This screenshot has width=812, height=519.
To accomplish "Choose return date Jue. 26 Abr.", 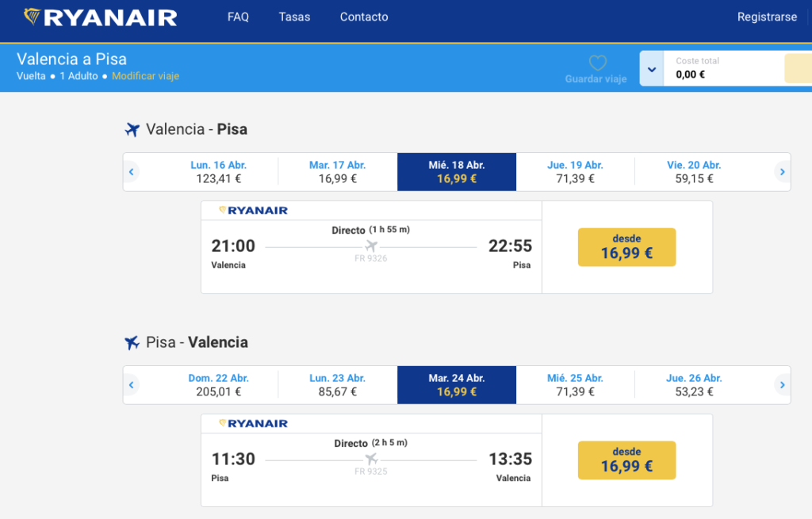I will tap(694, 385).
